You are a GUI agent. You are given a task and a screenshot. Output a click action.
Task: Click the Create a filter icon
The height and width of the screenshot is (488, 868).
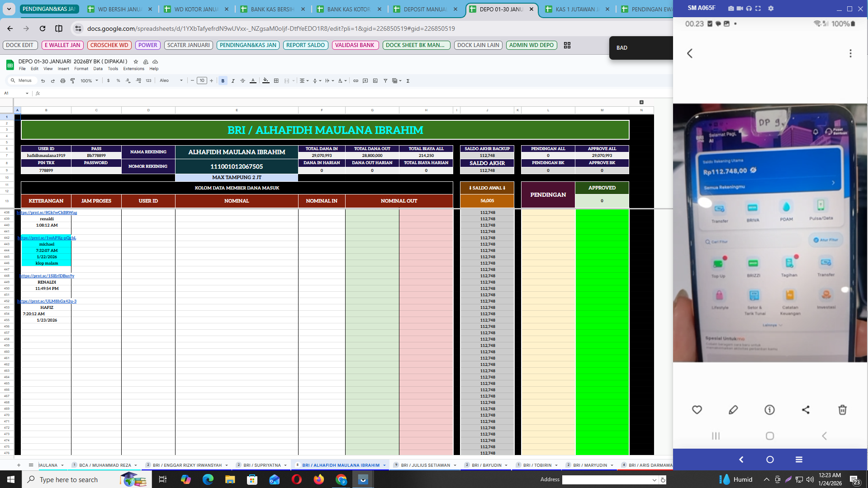tap(385, 81)
